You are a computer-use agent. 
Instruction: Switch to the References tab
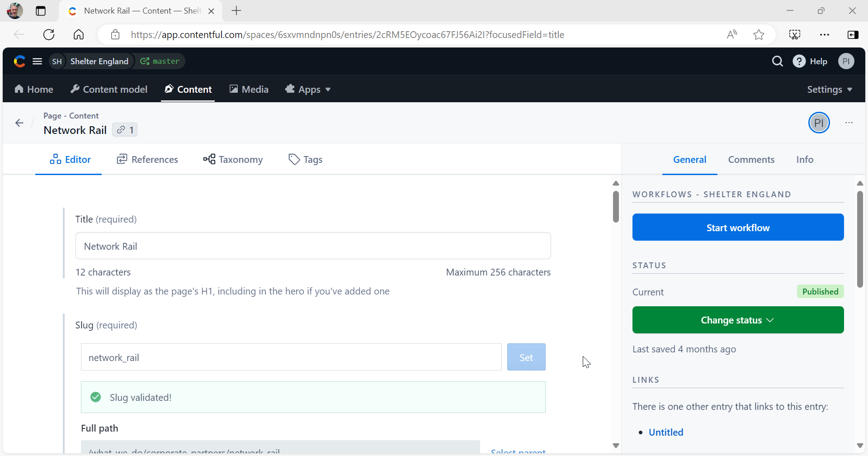coord(147,159)
